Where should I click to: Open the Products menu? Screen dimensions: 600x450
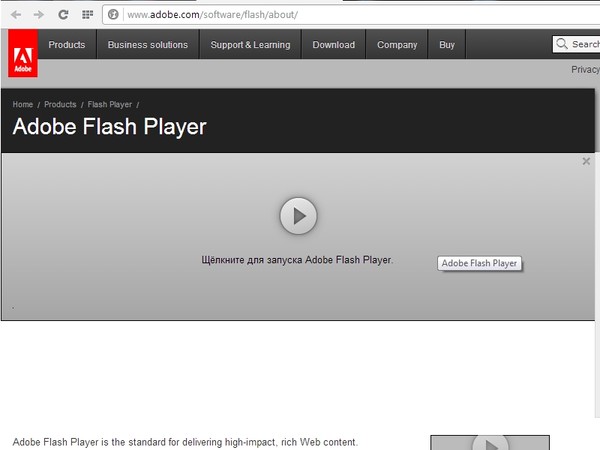(67, 45)
